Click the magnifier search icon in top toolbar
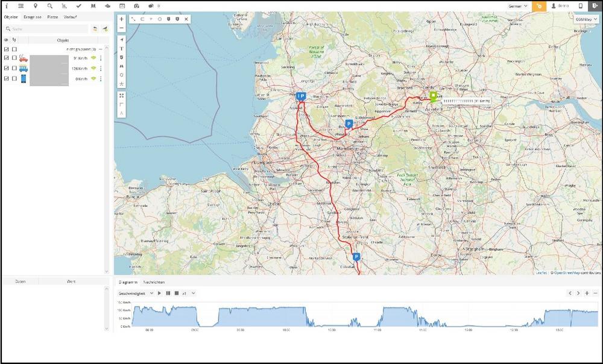The height and width of the screenshot is (364, 603). 50,5
